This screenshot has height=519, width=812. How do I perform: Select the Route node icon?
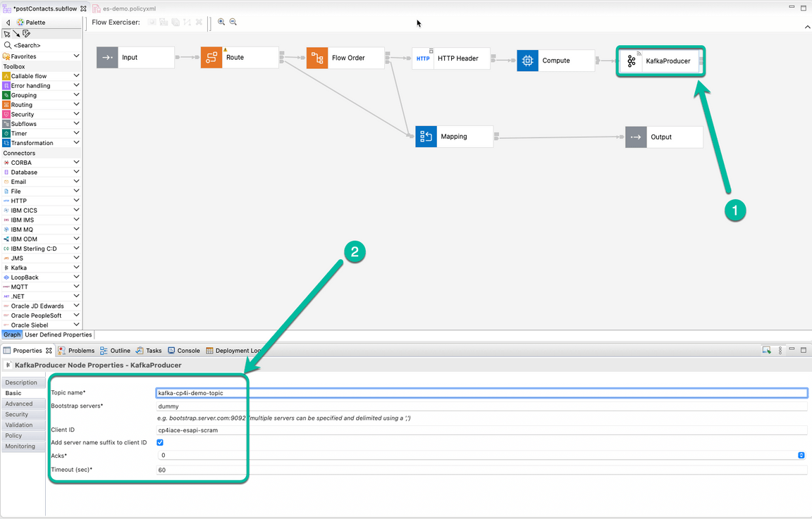(x=211, y=58)
